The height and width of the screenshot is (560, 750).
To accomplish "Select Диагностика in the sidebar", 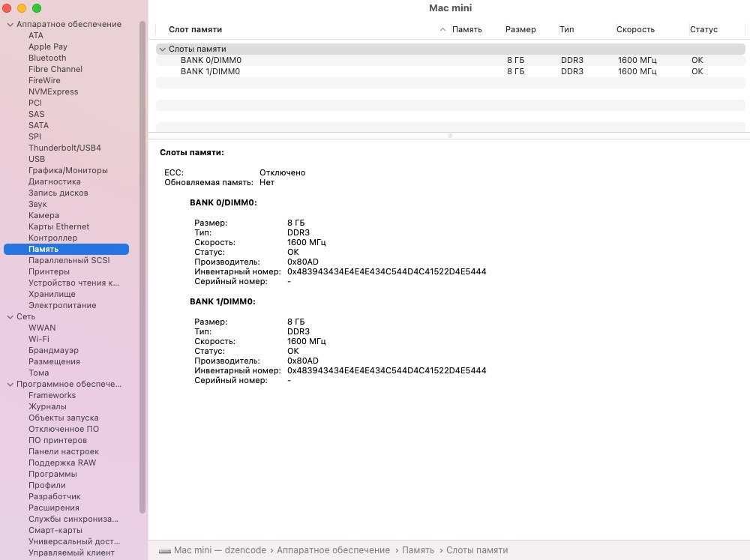I will click(x=55, y=181).
